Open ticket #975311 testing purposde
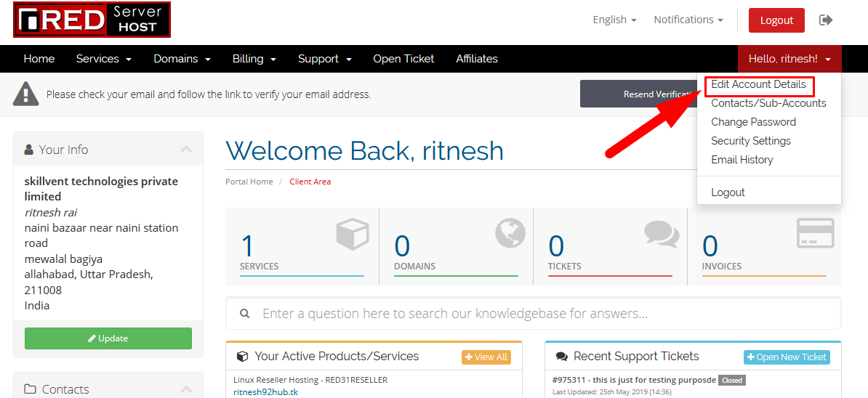 [634, 380]
